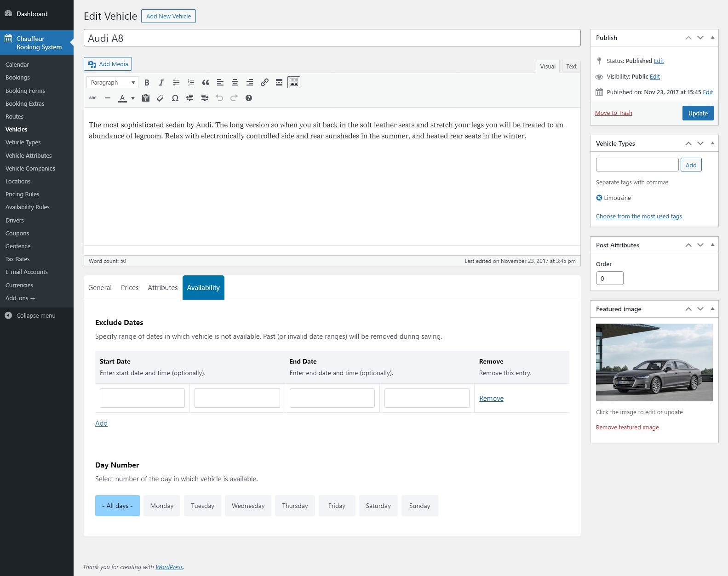
Task: Edit the Published status link
Action: click(x=659, y=61)
